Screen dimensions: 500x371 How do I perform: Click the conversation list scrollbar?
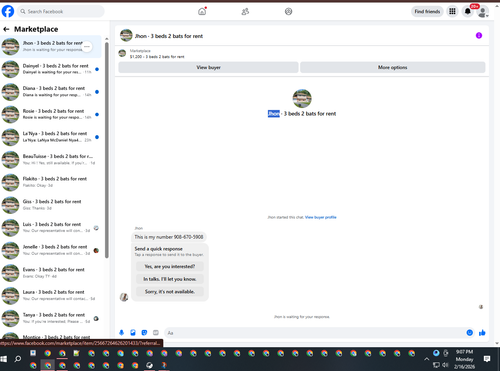coord(107,150)
